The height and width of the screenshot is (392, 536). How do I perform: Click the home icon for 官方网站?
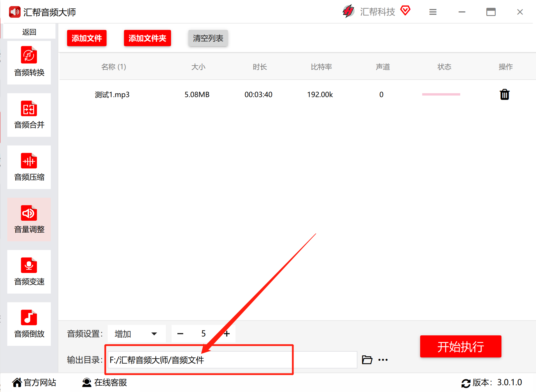17,382
